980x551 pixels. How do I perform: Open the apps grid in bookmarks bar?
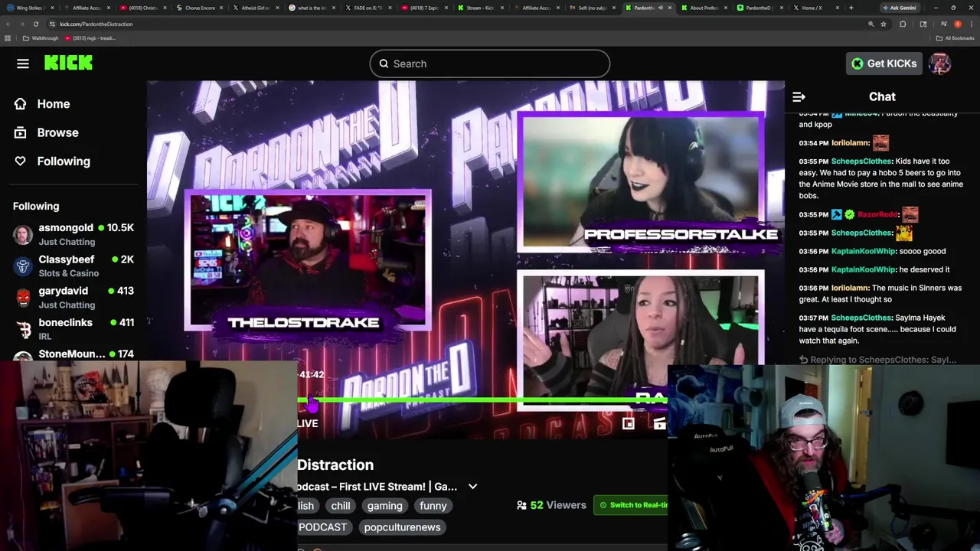click(x=8, y=38)
